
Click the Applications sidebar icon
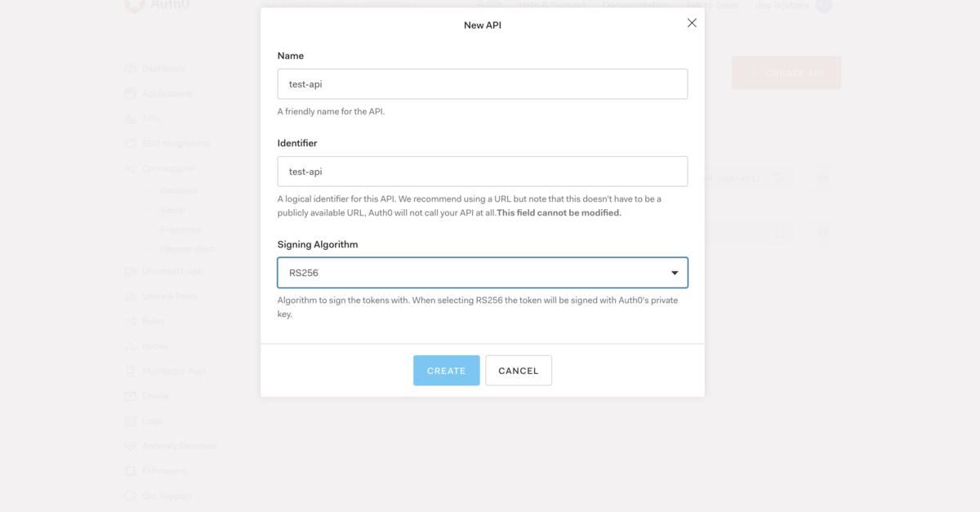click(x=130, y=94)
